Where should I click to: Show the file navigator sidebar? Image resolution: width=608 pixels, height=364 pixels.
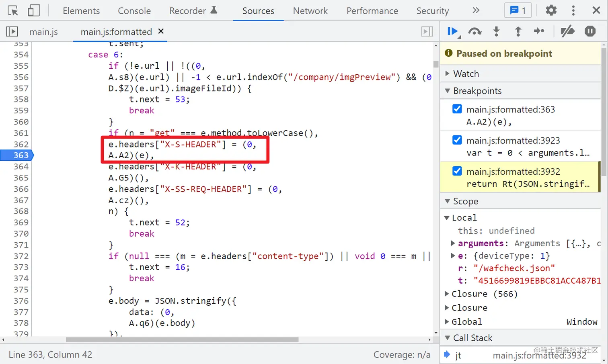click(x=12, y=31)
